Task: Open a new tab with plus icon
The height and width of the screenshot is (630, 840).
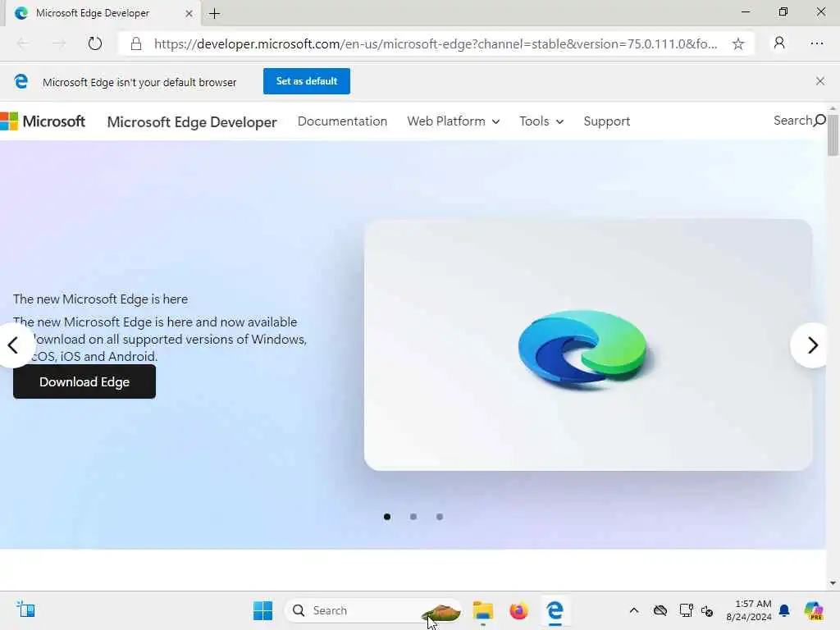Action: [214, 14]
